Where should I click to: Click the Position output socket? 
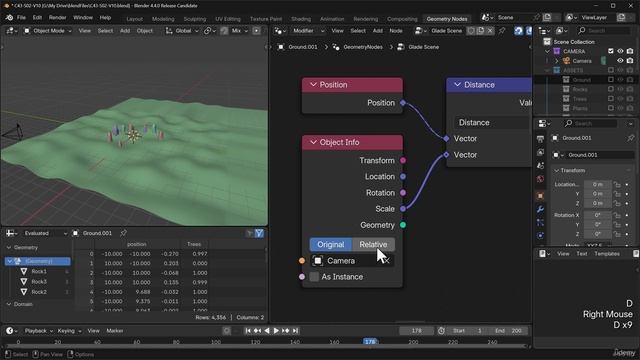tap(403, 103)
